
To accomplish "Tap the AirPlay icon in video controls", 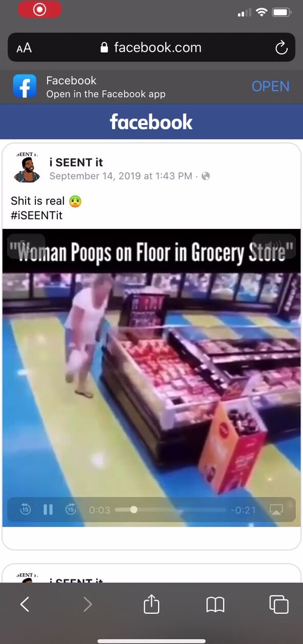I will click(276, 510).
